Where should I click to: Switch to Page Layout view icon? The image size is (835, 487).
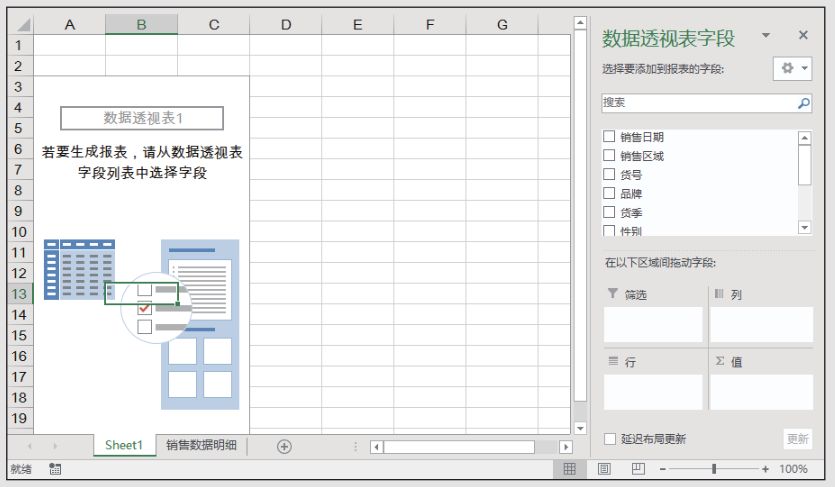pyautogui.click(x=604, y=468)
